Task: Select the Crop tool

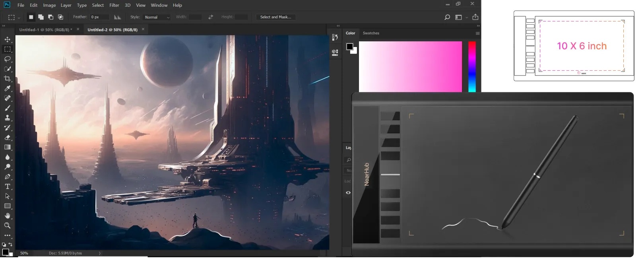Action: click(x=7, y=79)
